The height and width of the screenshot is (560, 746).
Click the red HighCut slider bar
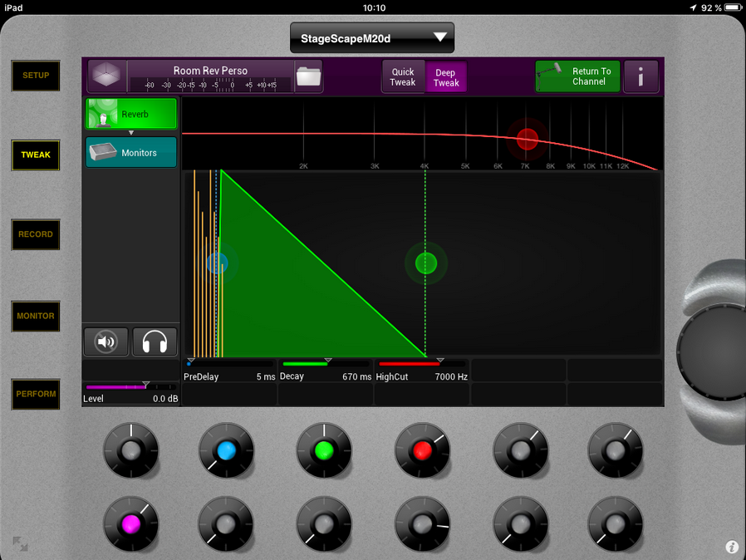coord(409,364)
